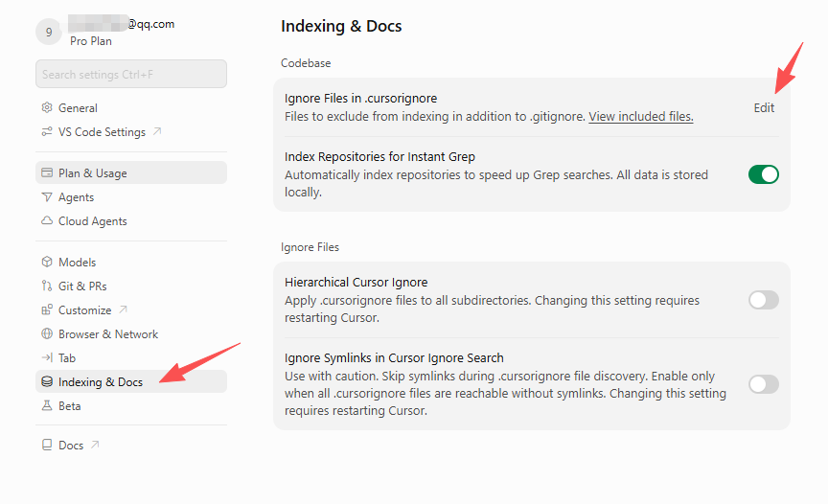This screenshot has height=504, width=828.
Task: Click the Plan & Usage card icon
Action: point(47,172)
